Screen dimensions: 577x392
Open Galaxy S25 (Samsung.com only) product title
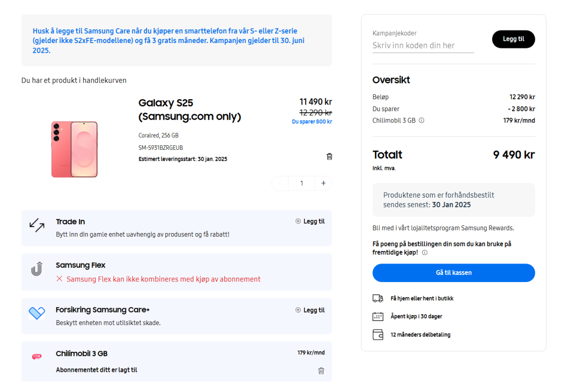(x=189, y=109)
